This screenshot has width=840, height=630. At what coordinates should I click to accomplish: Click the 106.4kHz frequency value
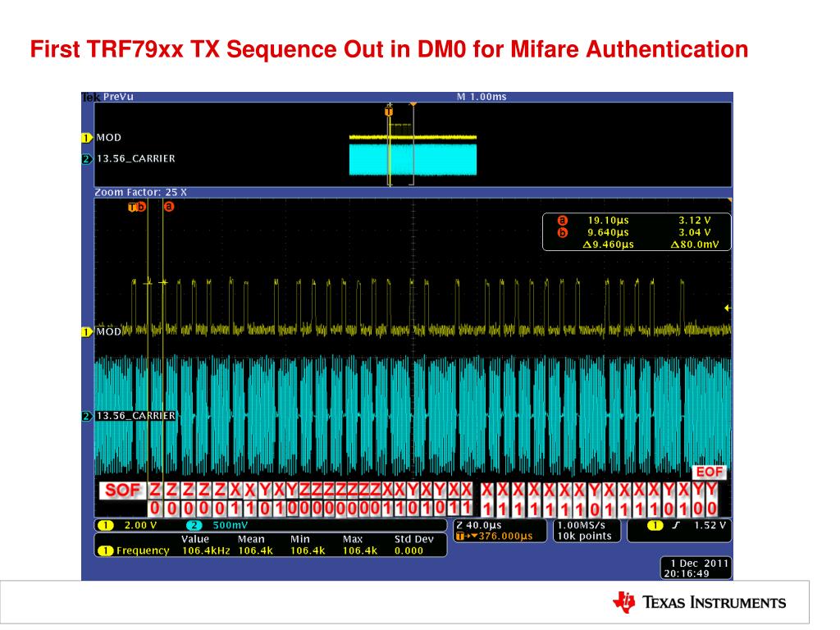tap(206, 550)
